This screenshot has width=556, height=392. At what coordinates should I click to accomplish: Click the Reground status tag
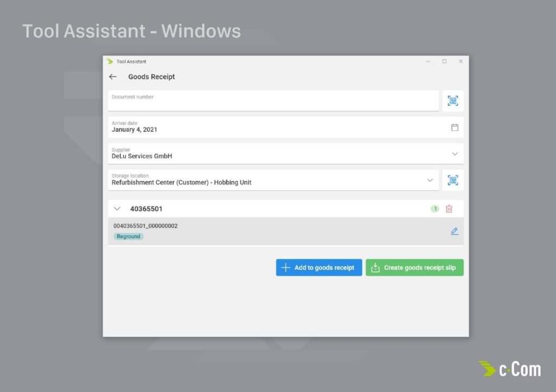point(129,237)
